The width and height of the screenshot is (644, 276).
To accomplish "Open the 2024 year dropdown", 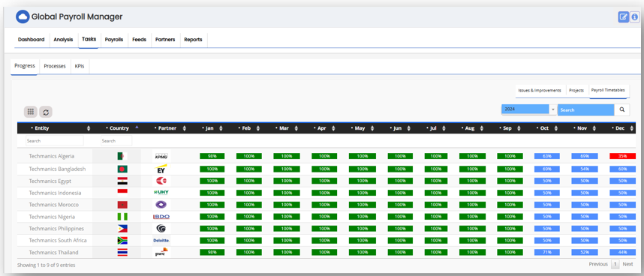I will pos(528,109).
